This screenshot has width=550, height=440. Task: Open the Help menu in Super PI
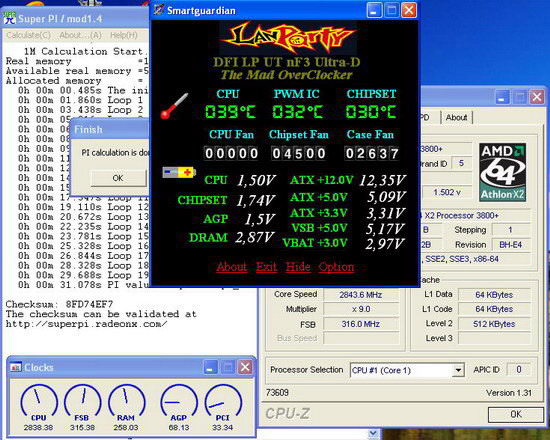tap(123, 35)
